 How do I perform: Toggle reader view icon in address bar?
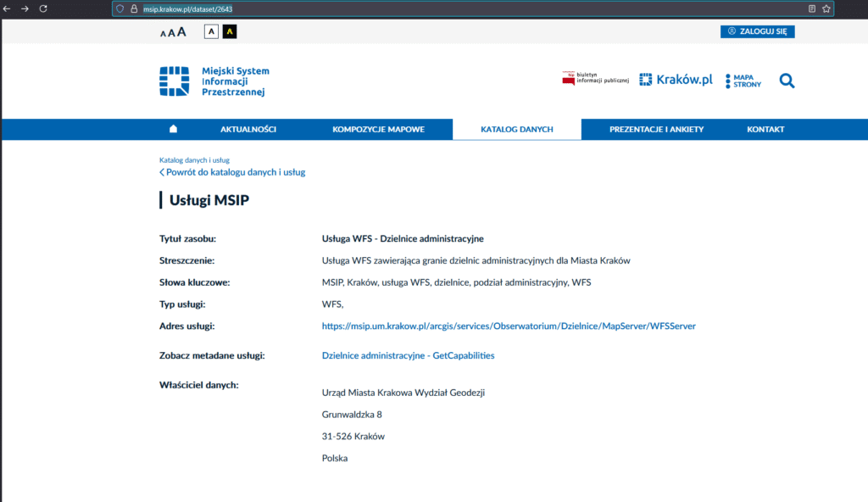click(812, 8)
